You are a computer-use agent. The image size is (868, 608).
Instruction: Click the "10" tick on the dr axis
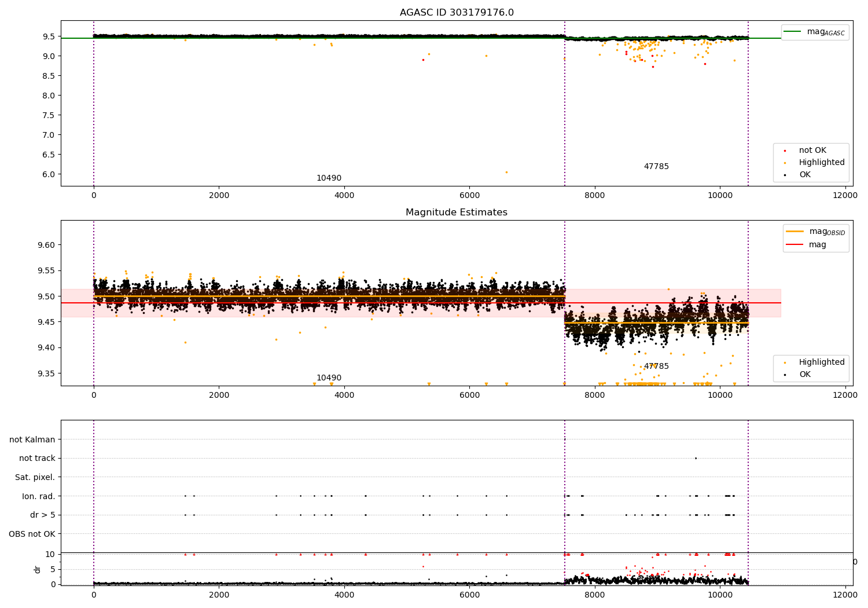(x=51, y=554)
